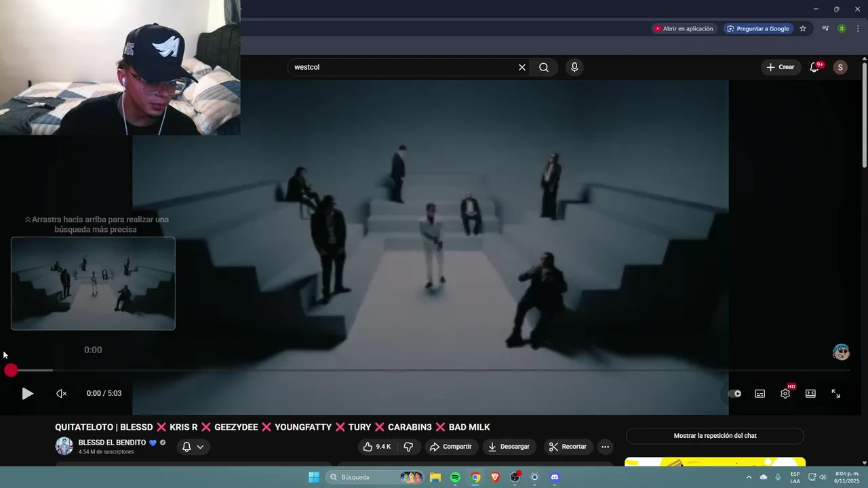Click the seek preview thumbnail
This screenshot has height=488, width=868.
point(93,283)
